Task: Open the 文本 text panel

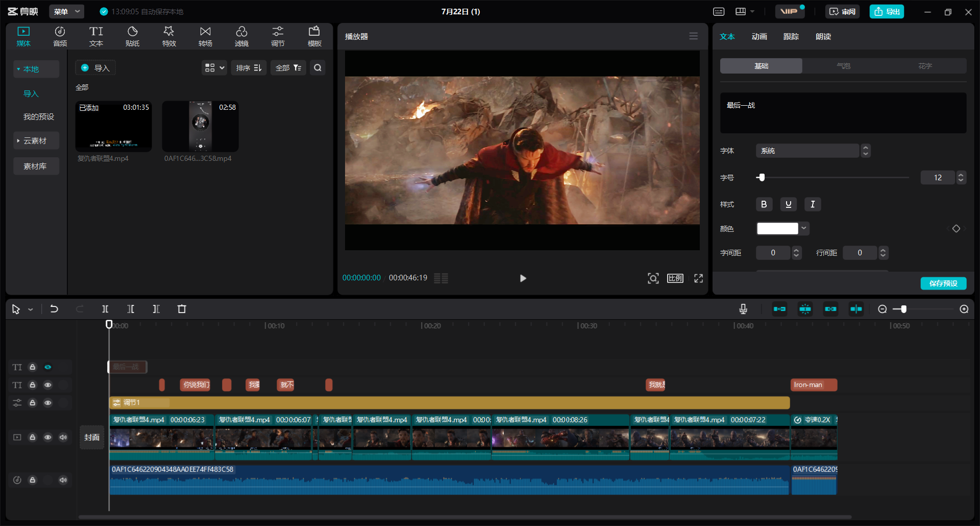Action: [x=96, y=37]
